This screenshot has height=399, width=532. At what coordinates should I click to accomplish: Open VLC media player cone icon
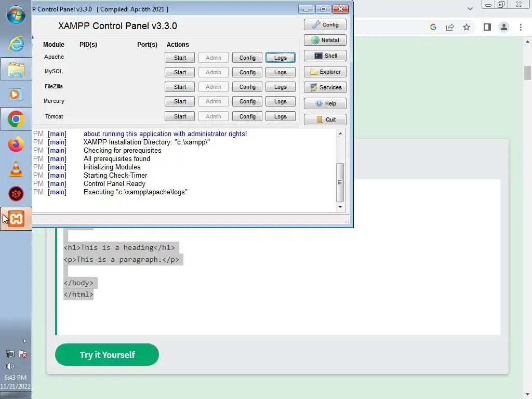(x=16, y=169)
